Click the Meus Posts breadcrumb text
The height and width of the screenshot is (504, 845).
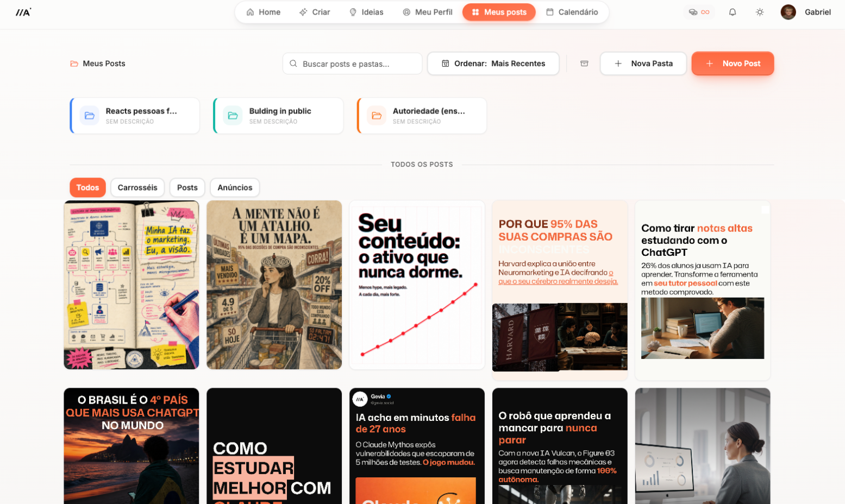coord(104,64)
